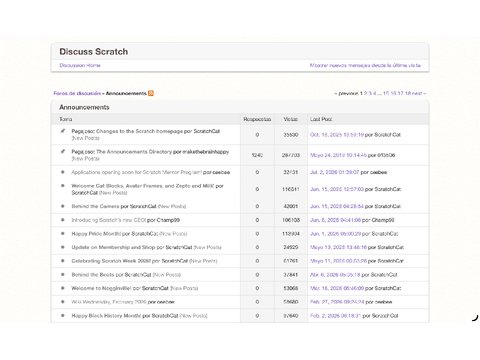Click the bullet icon beside Wiki Wednesday topic

[x=62, y=302]
